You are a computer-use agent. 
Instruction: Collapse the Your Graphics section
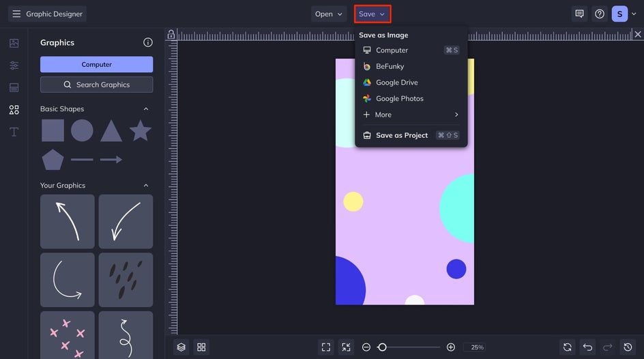click(145, 186)
